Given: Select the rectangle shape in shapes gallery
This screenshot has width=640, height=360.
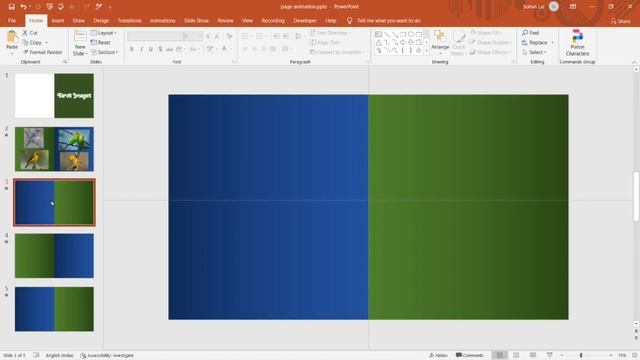Looking at the screenshot, I should (402, 34).
